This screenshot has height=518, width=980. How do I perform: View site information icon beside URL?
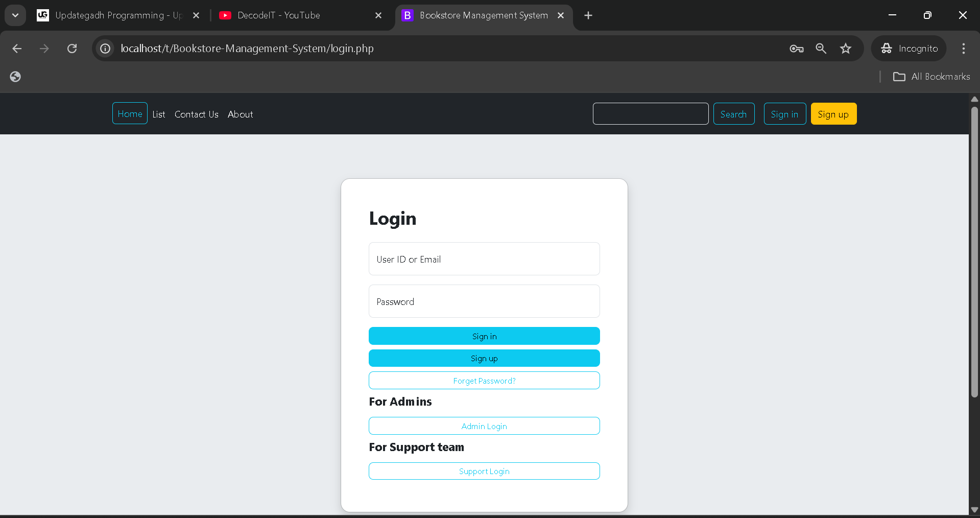(x=105, y=49)
